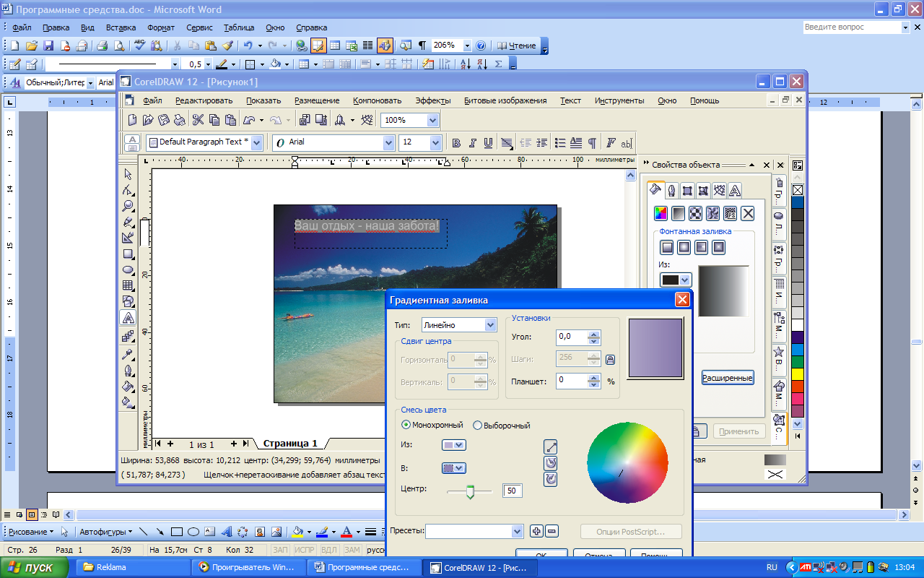Adjust the Центр slider handle
This screenshot has width=924, height=578.
point(470,492)
